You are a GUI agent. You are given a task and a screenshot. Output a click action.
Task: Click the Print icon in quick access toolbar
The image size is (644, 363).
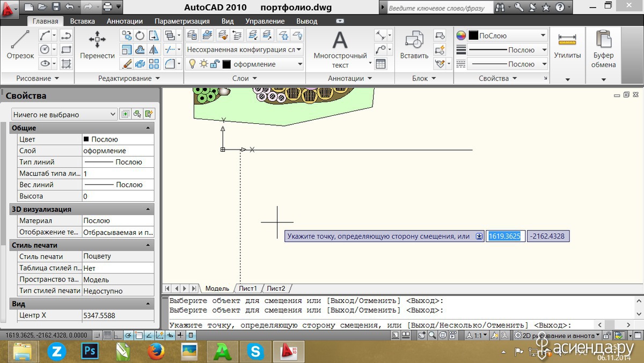(x=108, y=8)
